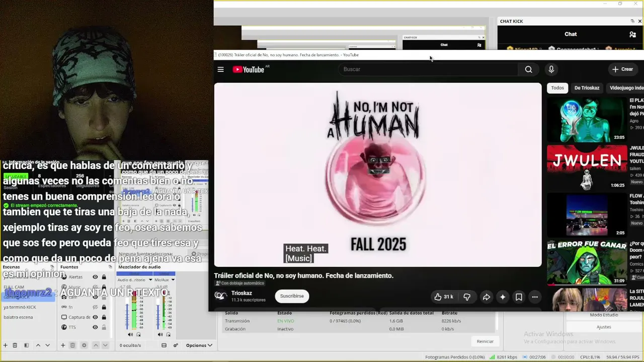Add a new scene with plus icon
This screenshot has width=644, height=362.
coord(6,345)
